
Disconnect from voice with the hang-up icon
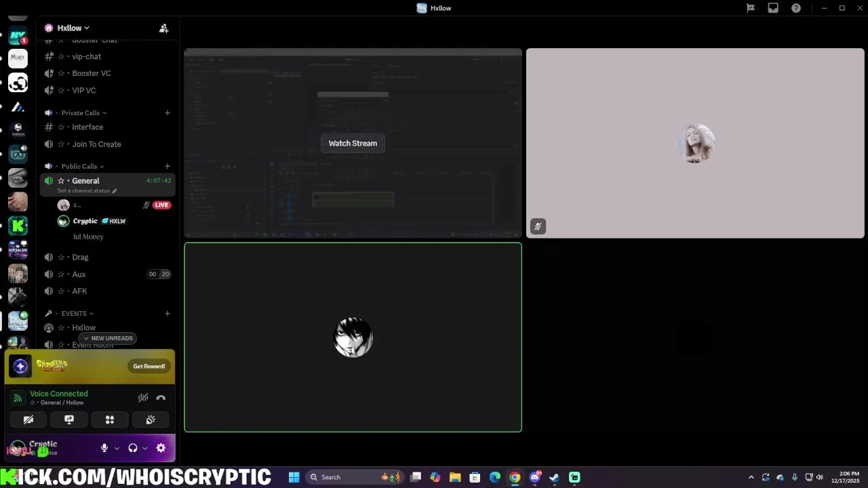coord(161,398)
